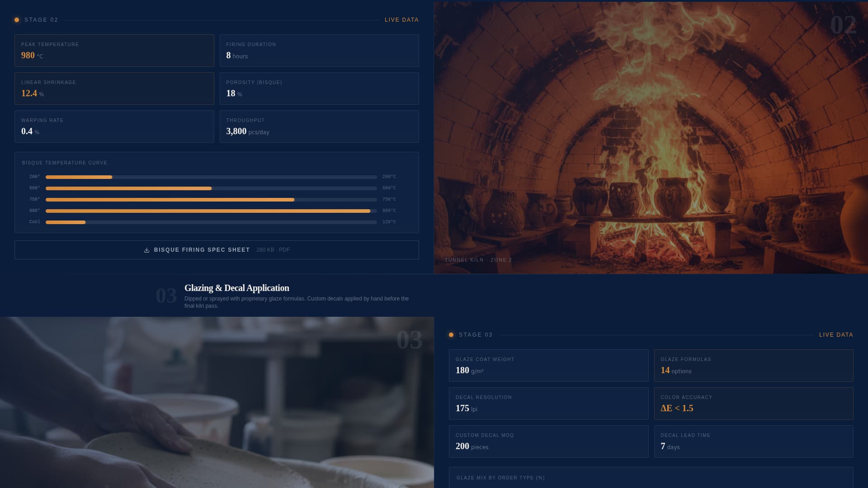Open the Glazing & Decal Application heading
The image size is (868, 488).
click(x=236, y=288)
